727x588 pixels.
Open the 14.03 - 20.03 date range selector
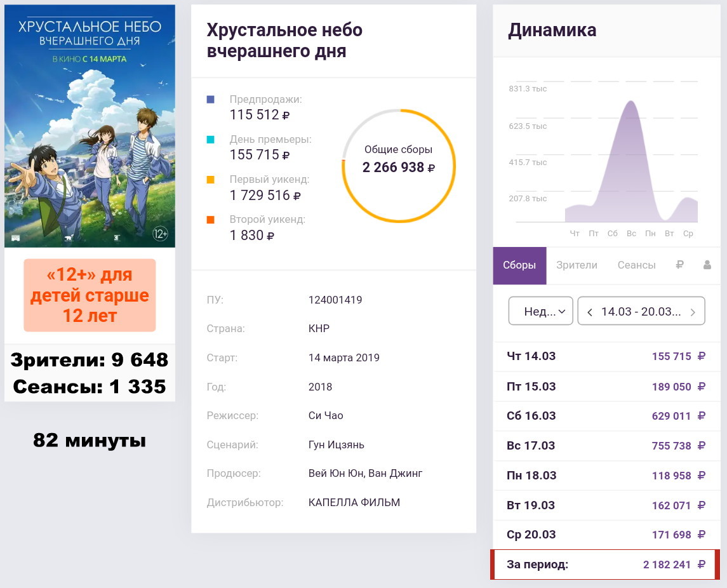(641, 312)
